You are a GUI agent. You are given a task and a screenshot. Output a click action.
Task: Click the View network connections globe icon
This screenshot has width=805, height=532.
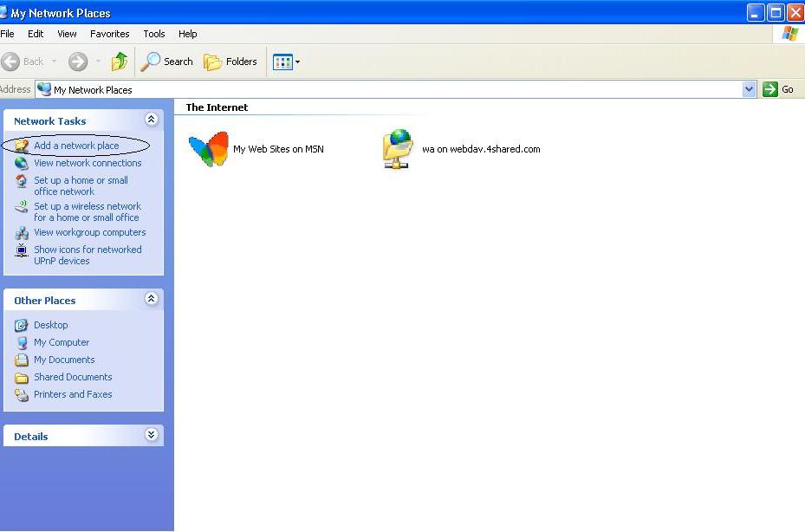point(21,163)
